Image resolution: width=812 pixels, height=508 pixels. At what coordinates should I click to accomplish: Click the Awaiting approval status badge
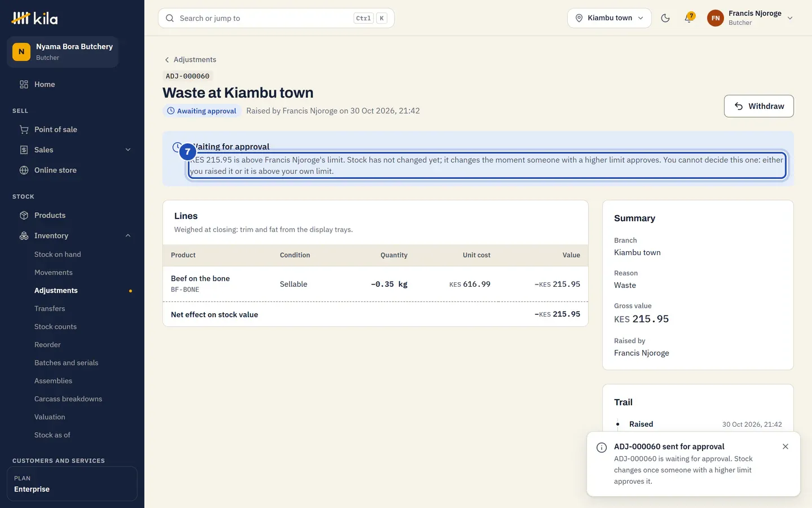(201, 111)
